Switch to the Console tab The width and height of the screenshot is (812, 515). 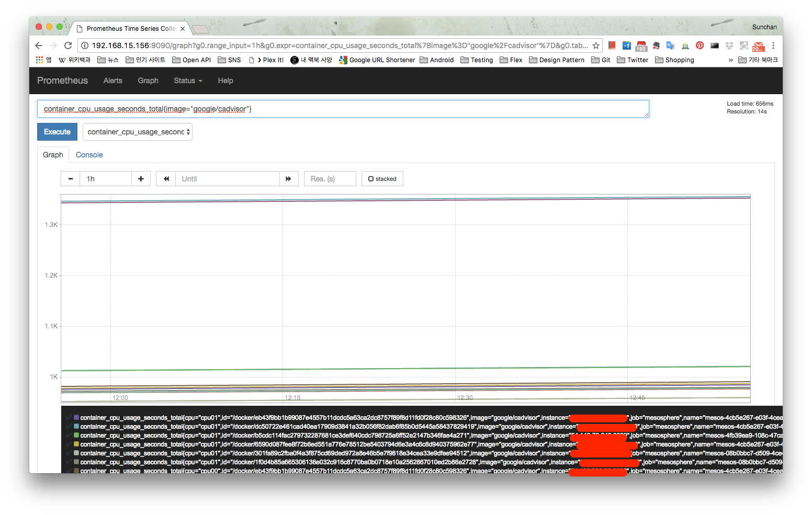[89, 155]
